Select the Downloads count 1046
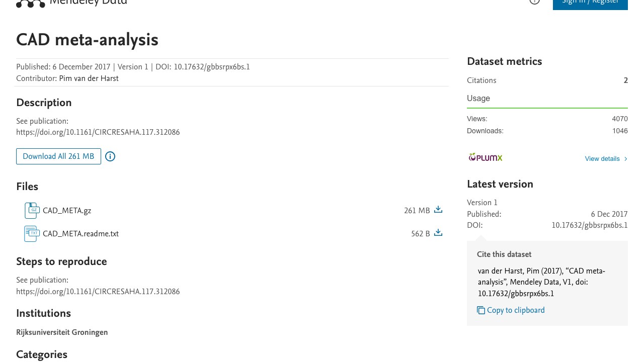Screen dimensions: 644x362 tap(620, 131)
